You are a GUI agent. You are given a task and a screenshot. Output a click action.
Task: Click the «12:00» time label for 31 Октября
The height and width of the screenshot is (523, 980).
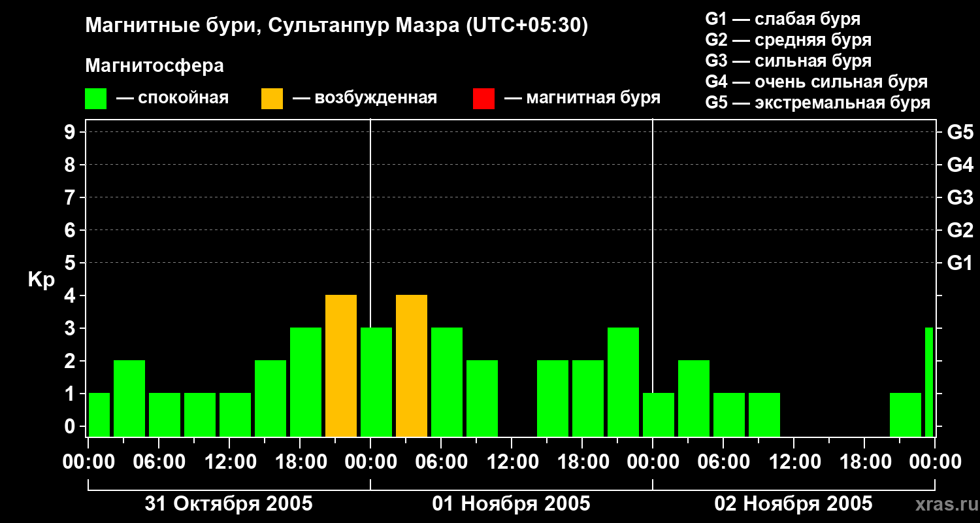pyautogui.click(x=229, y=462)
